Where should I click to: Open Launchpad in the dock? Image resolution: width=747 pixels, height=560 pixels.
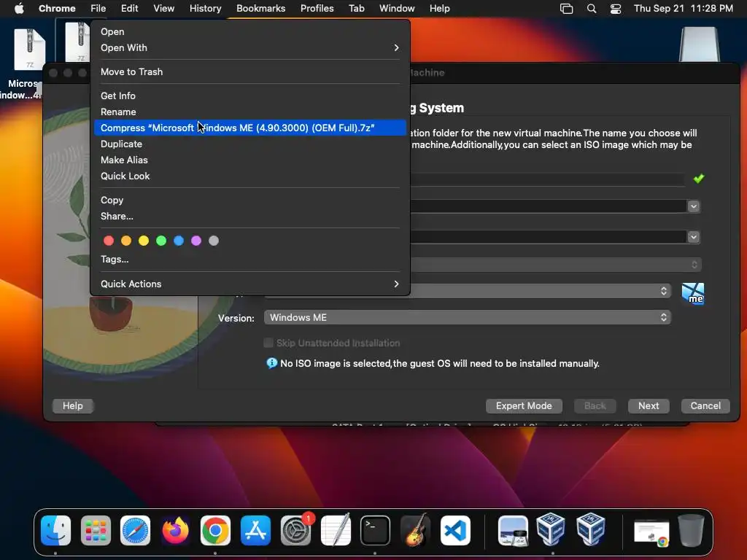pos(96,530)
